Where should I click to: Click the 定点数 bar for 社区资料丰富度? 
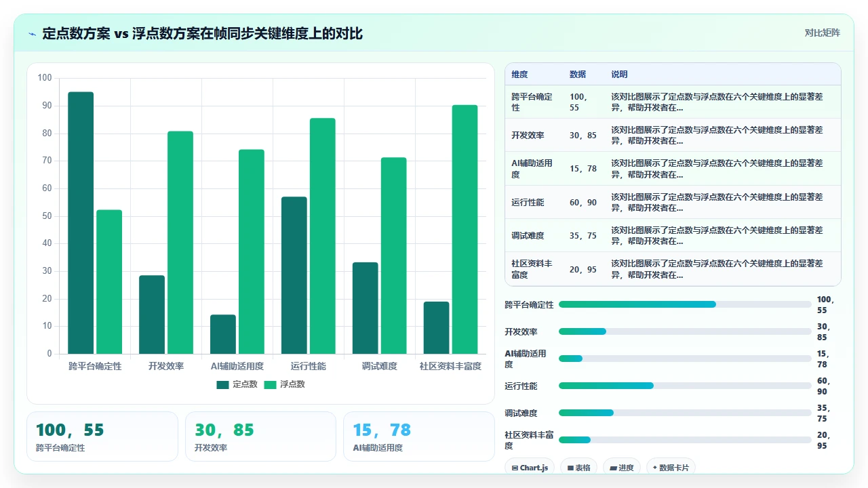(436, 328)
